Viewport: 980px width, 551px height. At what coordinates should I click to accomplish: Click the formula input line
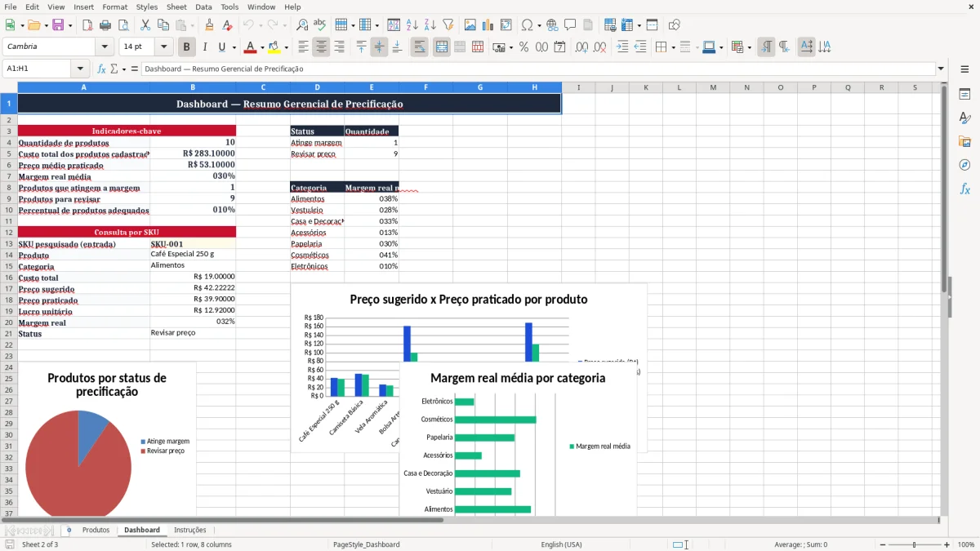pos(537,69)
